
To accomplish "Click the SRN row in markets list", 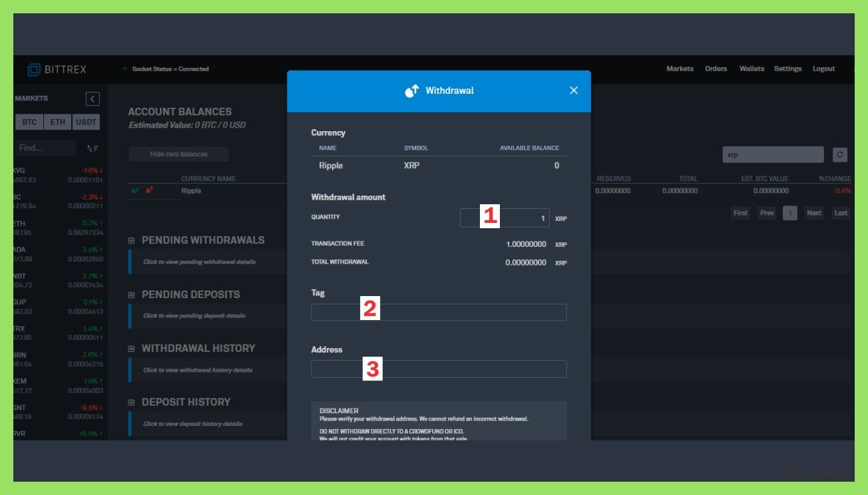I will point(59,360).
